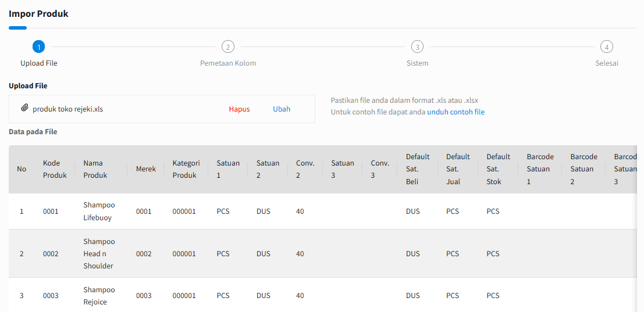
Task: Select the Shampoo Lifebuoy row cell
Action: [99, 211]
